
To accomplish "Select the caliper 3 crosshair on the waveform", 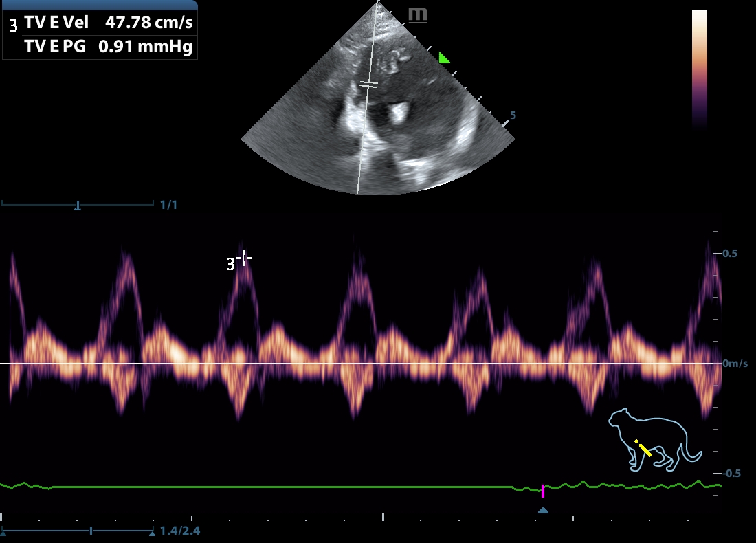I will (243, 258).
